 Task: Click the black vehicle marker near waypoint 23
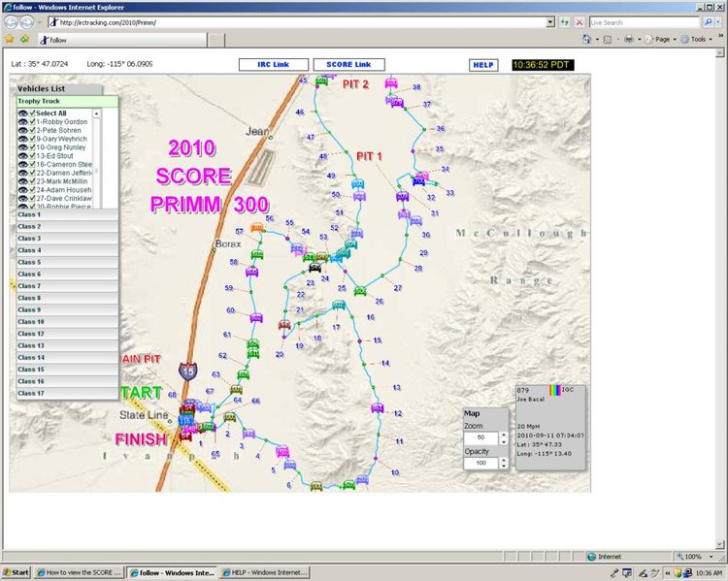point(314,268)
